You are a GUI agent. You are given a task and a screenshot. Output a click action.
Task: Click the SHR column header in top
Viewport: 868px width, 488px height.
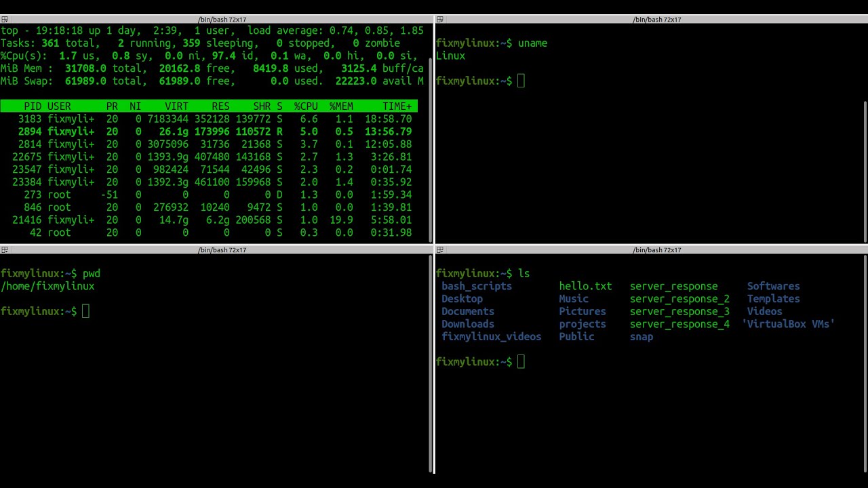261,106
